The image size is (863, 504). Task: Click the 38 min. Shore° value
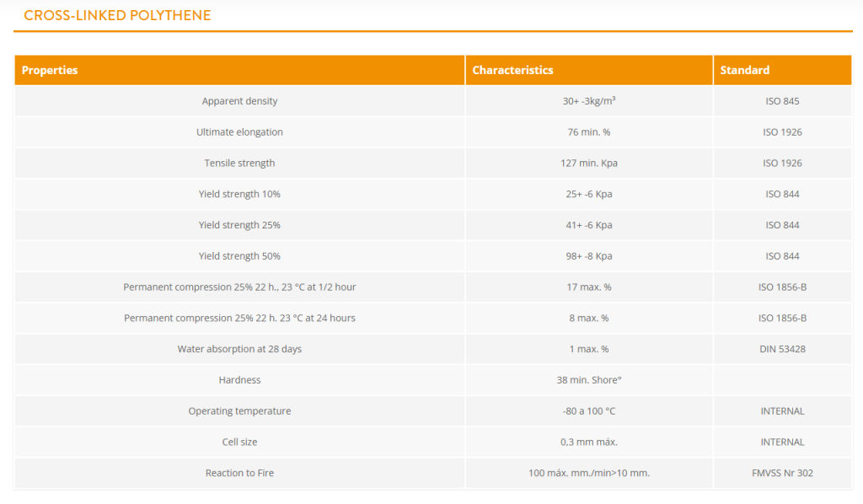[x=589, y=380]
